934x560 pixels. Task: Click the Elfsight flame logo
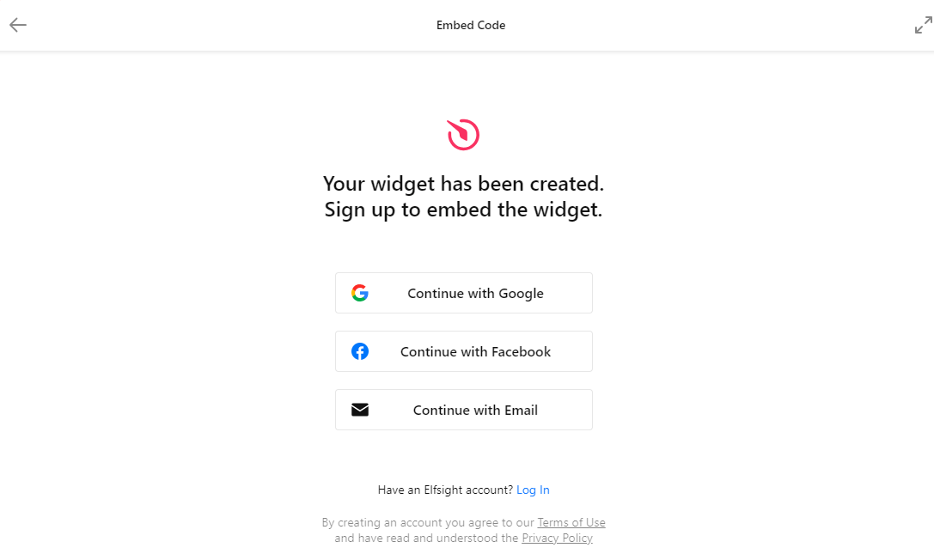point(462,134)
